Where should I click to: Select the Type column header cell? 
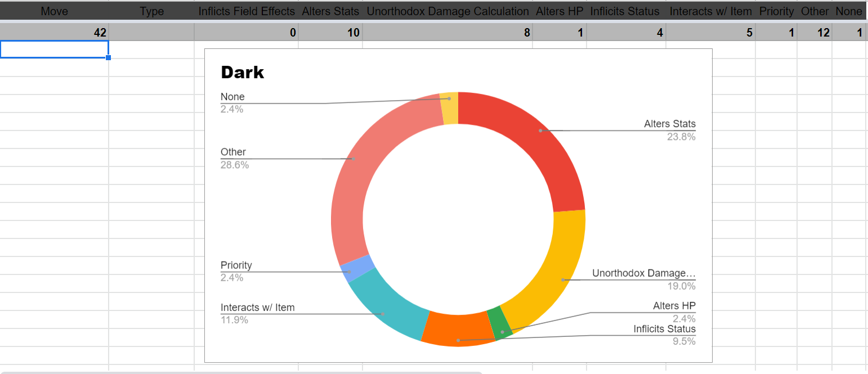(151, 11)
